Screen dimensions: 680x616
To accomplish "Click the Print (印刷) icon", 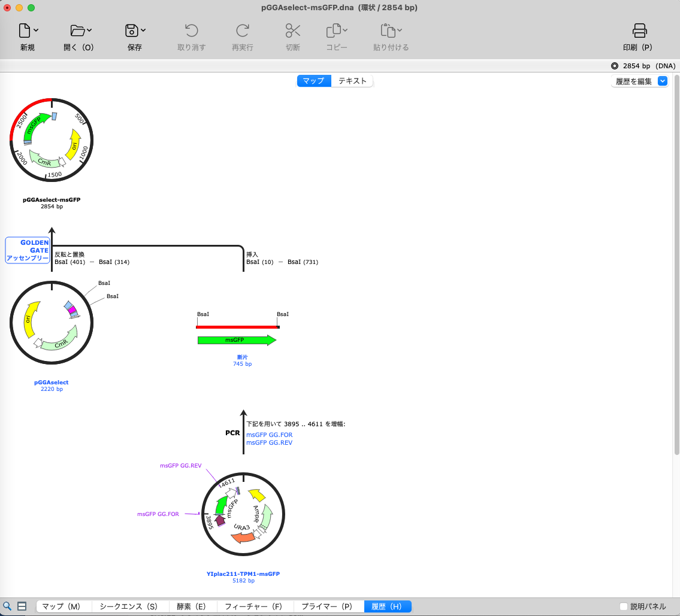I will [639, 31].
